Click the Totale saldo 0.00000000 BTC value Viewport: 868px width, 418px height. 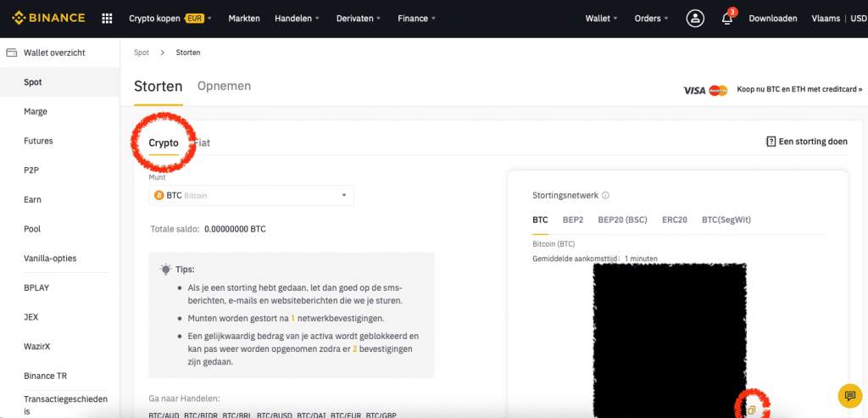tap(235, 229)
